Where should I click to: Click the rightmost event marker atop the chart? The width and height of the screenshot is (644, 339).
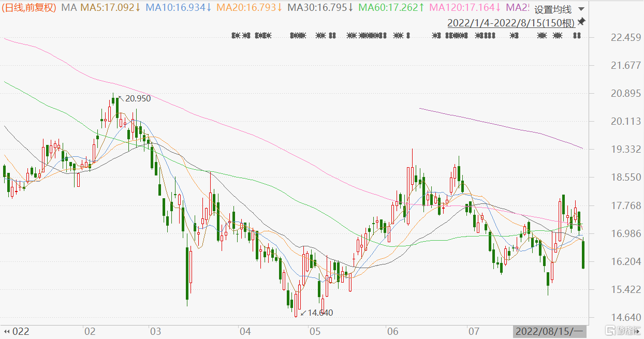(x=576, y=36)
